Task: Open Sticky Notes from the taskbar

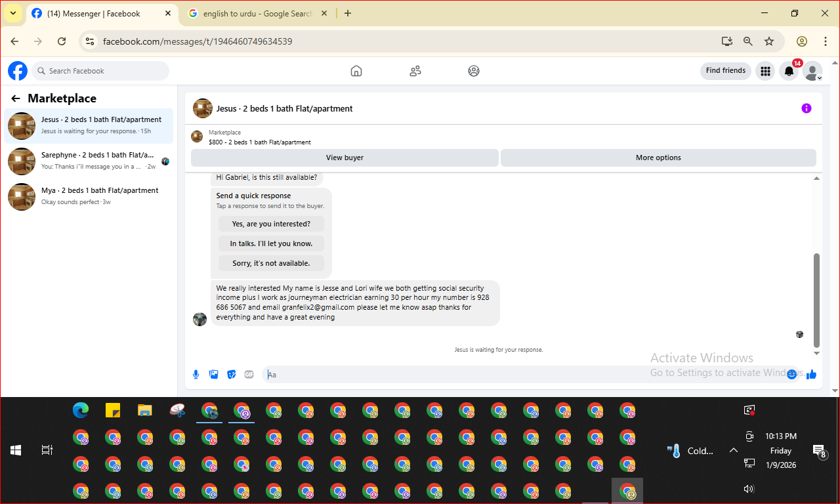Action: coord(113,411)
